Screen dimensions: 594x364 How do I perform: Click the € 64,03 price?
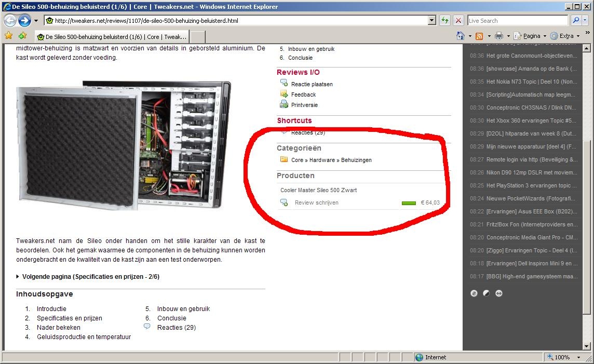pos(430,203)
